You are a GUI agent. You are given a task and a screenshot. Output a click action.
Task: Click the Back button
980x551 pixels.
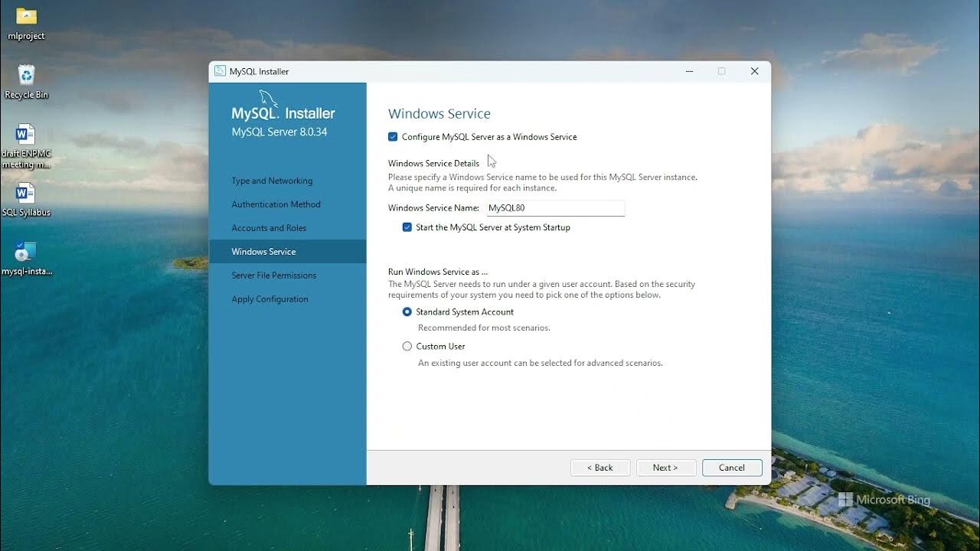pyautogui.click(x=600, y=468)
